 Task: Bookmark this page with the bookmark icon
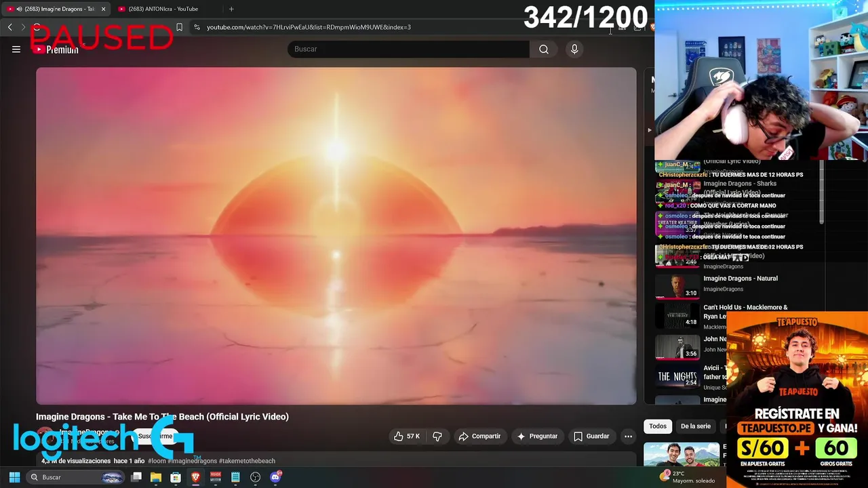[x=179, y=27]
